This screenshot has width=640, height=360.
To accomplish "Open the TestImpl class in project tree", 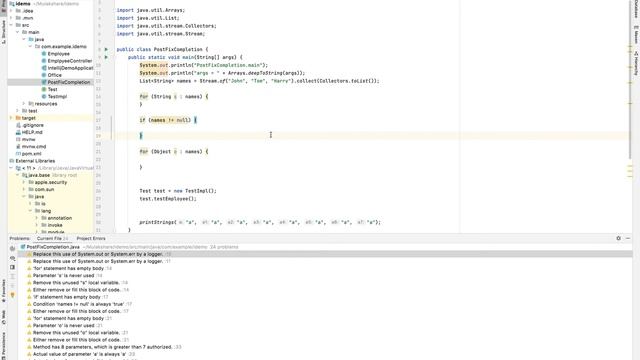I will (x=57, y=97).
